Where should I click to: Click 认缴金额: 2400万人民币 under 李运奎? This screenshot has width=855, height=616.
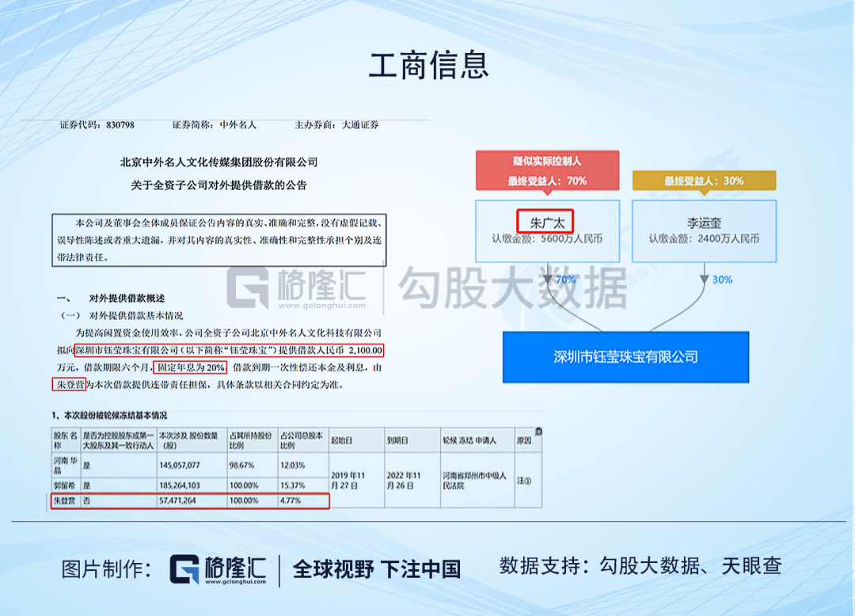coord(704,239)
